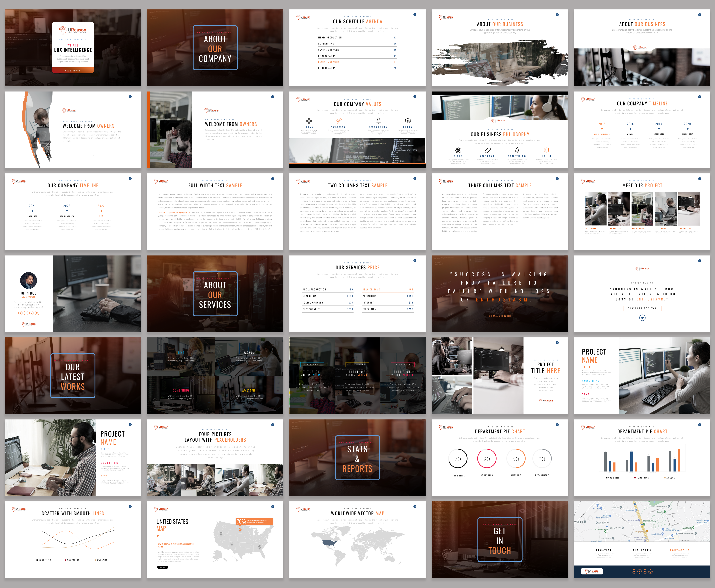Click bell icon above SOMETHING in Business Philosophy

(517, 150)
